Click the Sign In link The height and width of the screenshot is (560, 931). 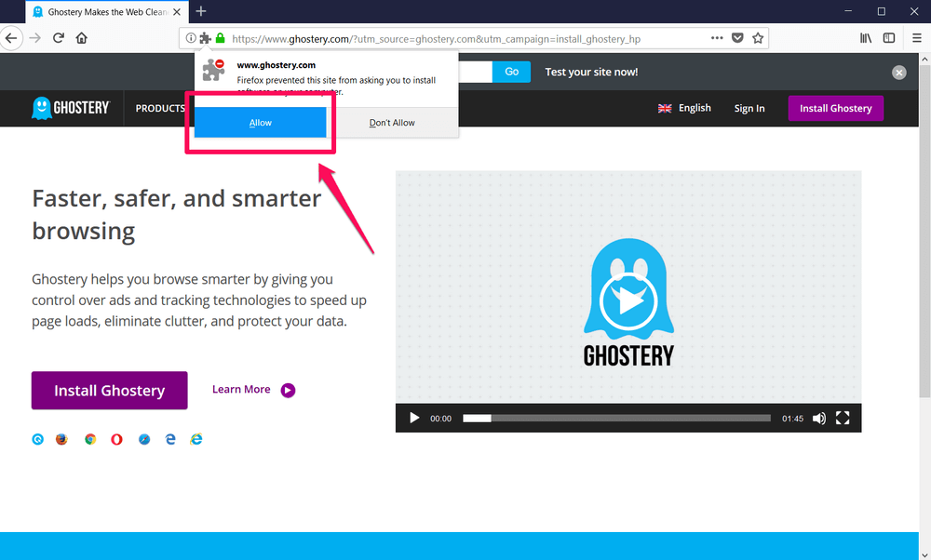(x=749, y=108)
